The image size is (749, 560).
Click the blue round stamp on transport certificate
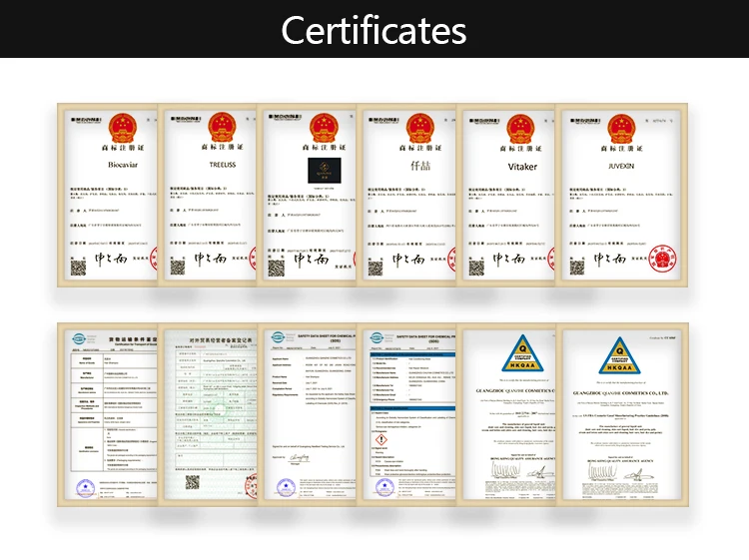tap(86, 488)
